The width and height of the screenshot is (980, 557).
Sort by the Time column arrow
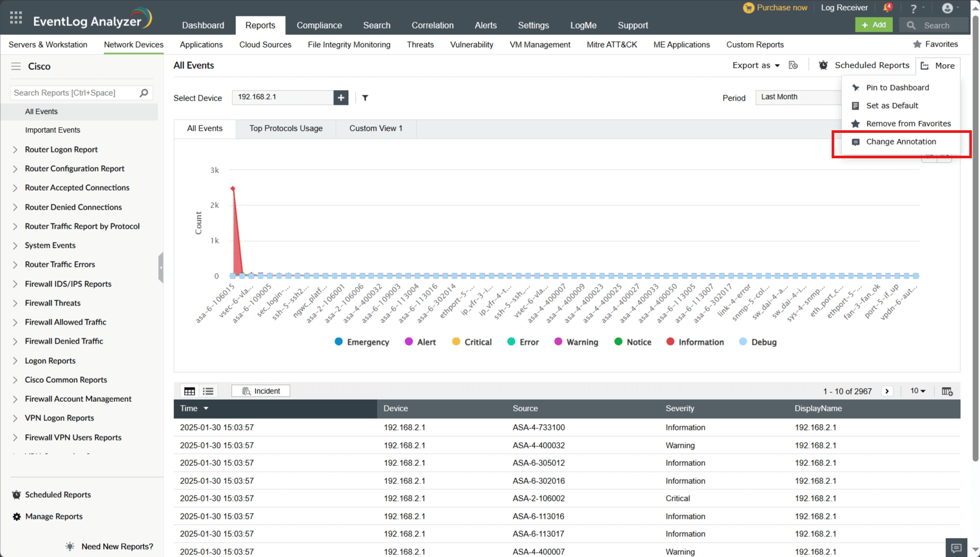[206, 409]
